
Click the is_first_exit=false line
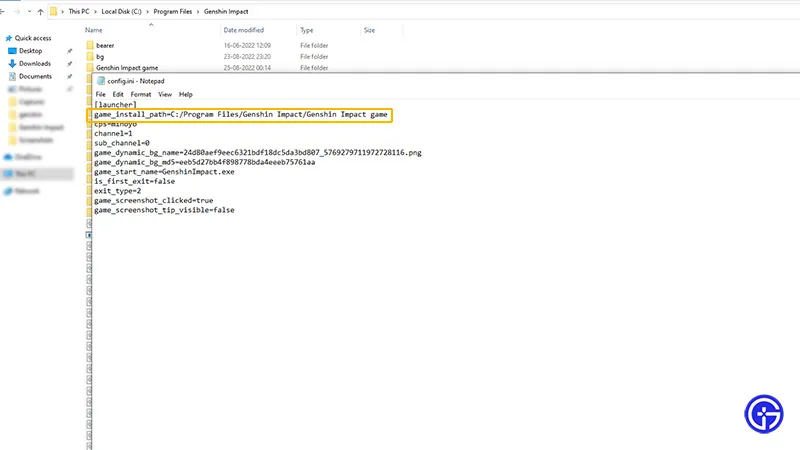coord(135,181)
